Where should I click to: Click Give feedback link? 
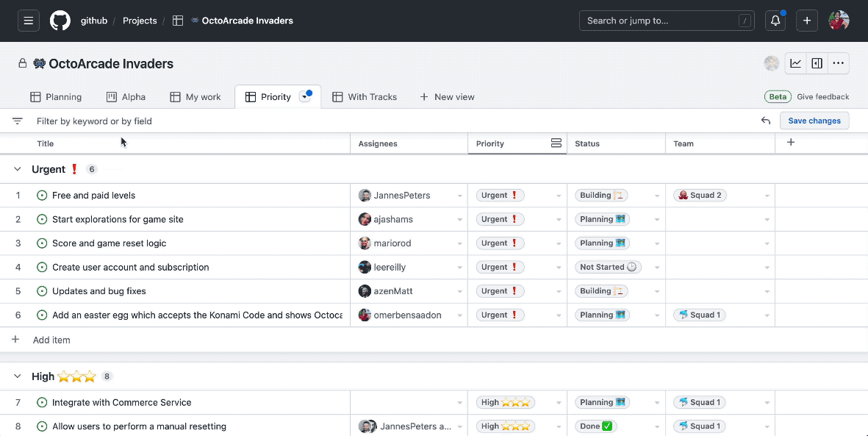822,97
